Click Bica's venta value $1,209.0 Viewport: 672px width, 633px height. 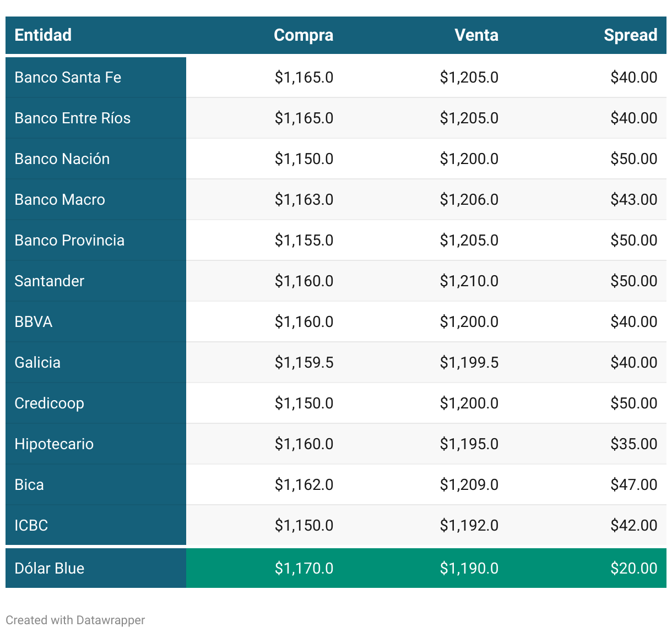click(x=469, y=485)
